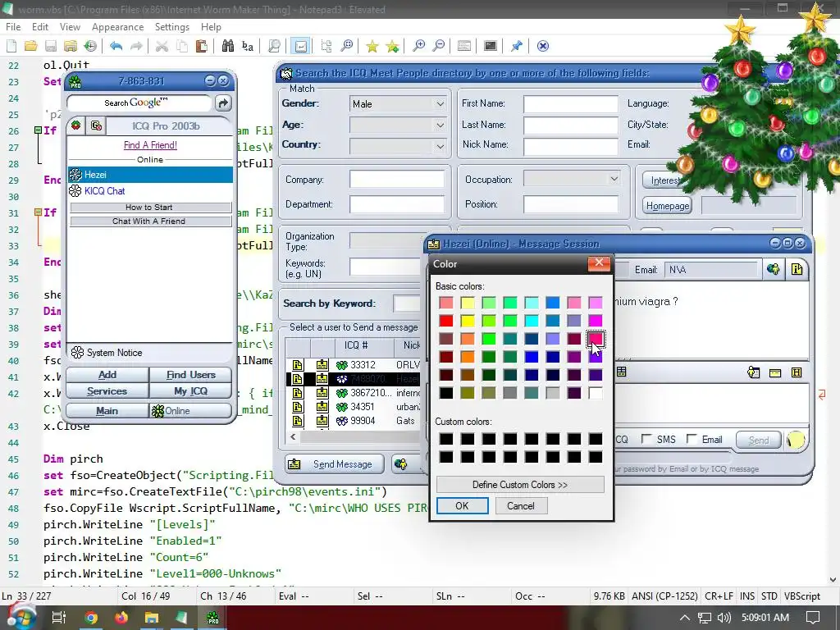Click the Send Message button in ICQ directory
This screenshot has height=630, width=840.
[335, 464]
